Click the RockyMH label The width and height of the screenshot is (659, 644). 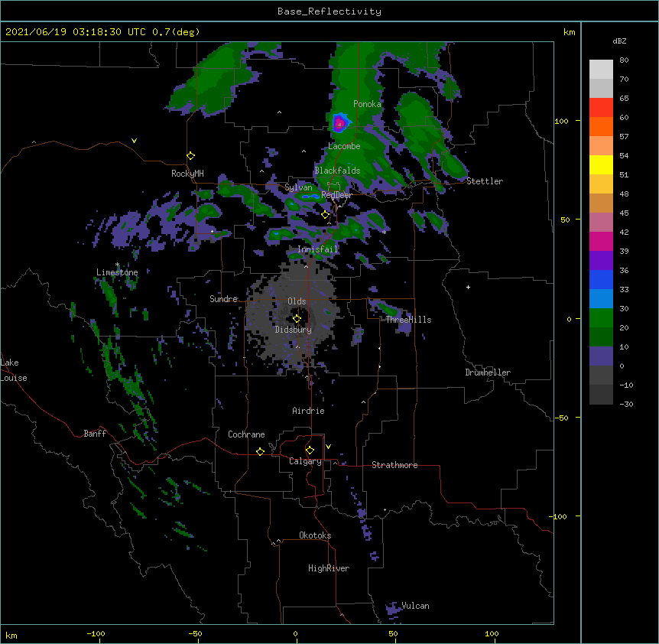tap(187, 174)
